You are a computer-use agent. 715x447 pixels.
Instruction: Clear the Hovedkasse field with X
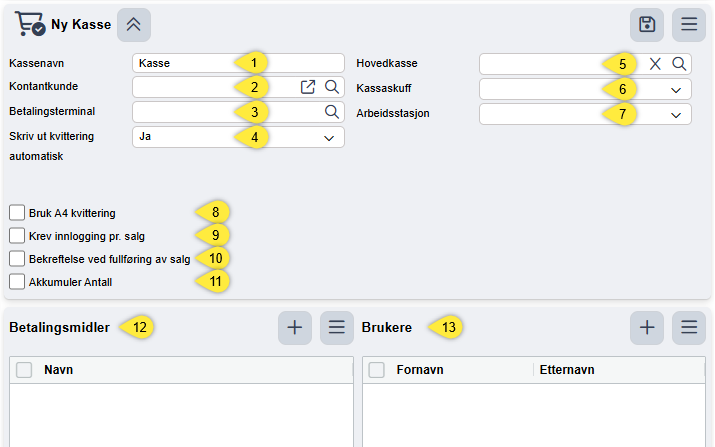pos(655,64)
